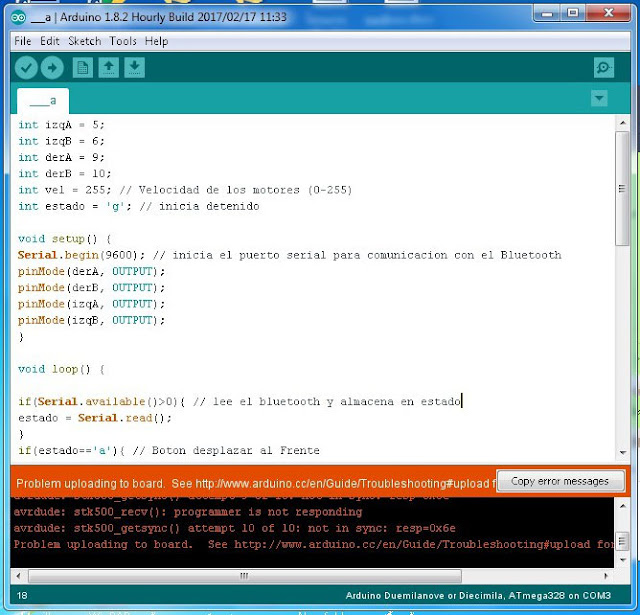Open the Sketch menu
The width and height of the screenshot is (640, 615).
[x=84, y=41]
